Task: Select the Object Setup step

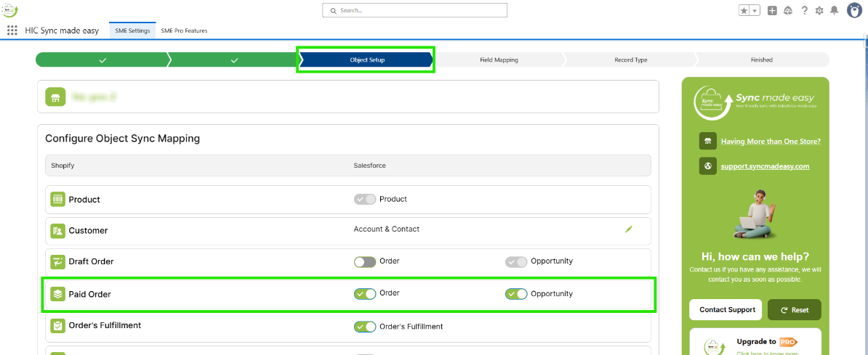Action: (366, 60)
